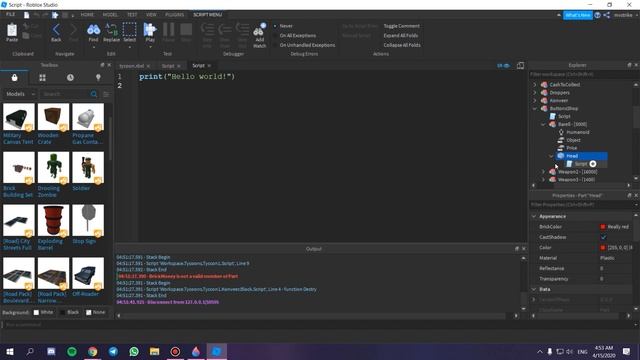
Task: Click the BrickColor Really red swatch
Action: [603, 227]
